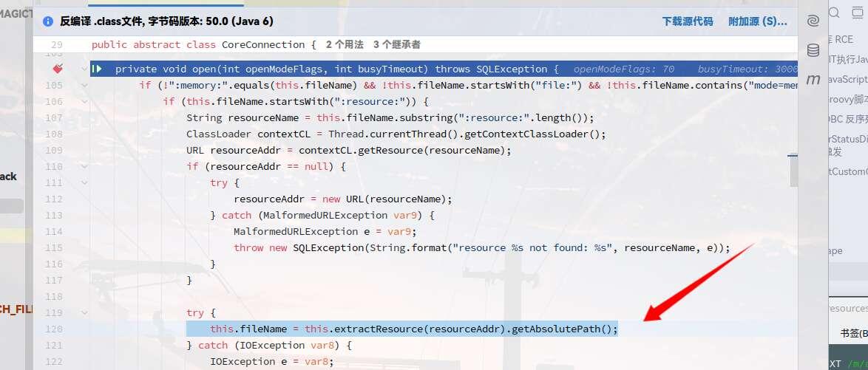This screenshot has height=370, width=868.
Task: Fold the try block at line 119
Action: pos(84,312)
